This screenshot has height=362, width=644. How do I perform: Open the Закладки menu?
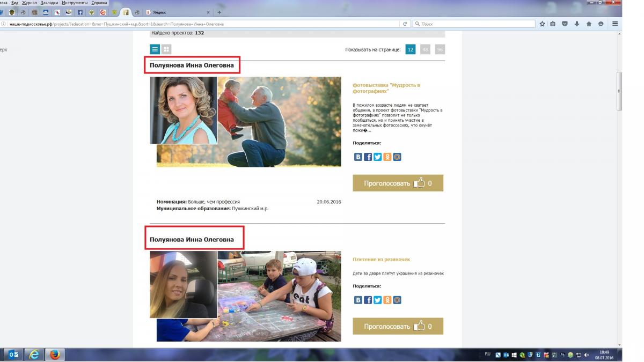49,3
